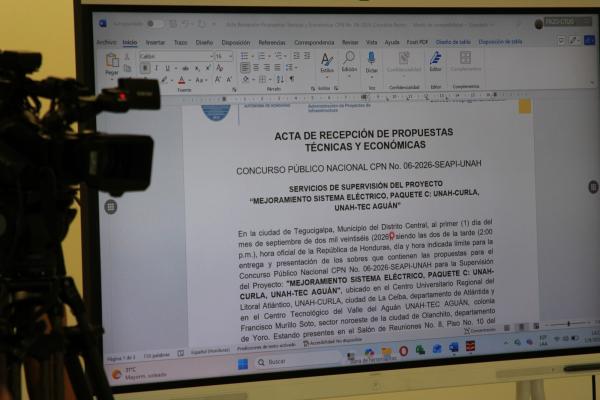Expand the bullet list options arrow
The width and height of the screenshot is (600, 400).
tap(253, 56)
